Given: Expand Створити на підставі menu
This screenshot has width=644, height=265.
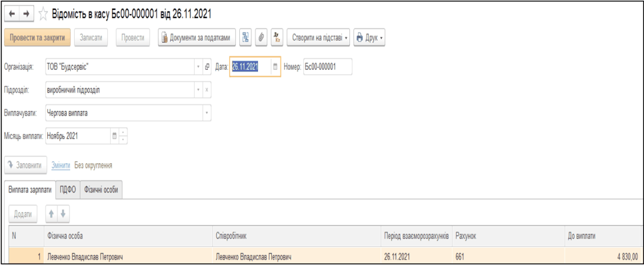Looking at the screenshot, I should 318,38.
